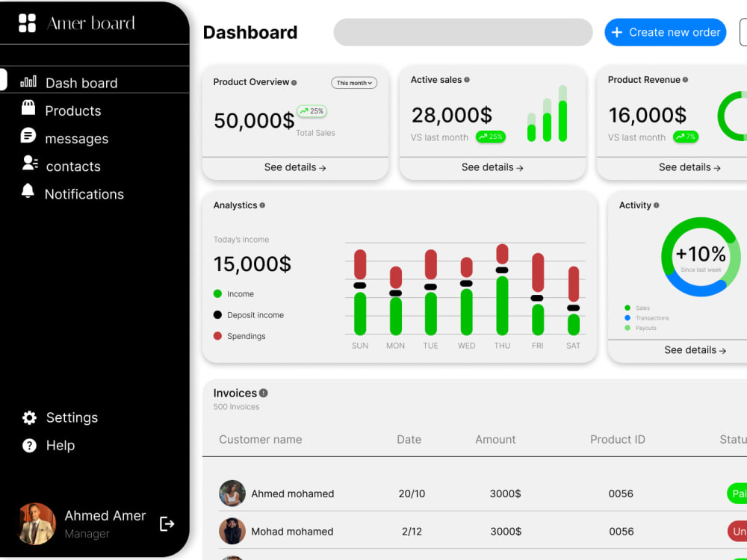Click See details under Product Overview
This screenshot has width=747, height=560.
[x=295, y=167]
